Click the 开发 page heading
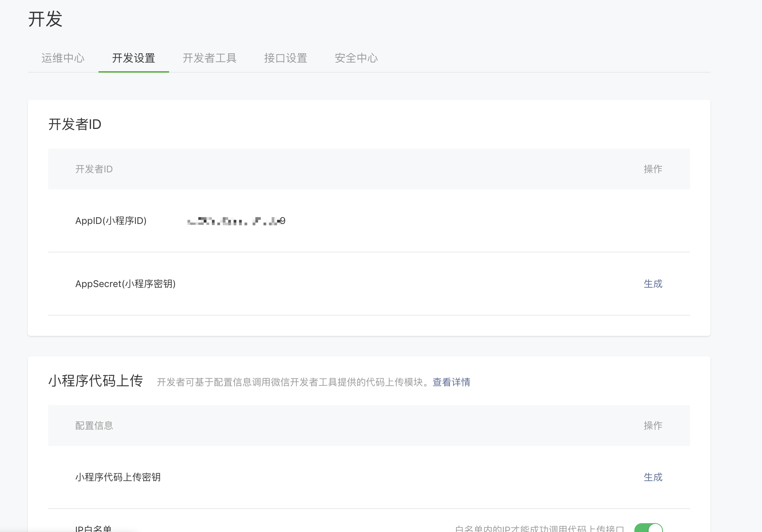 coord(45,19)
